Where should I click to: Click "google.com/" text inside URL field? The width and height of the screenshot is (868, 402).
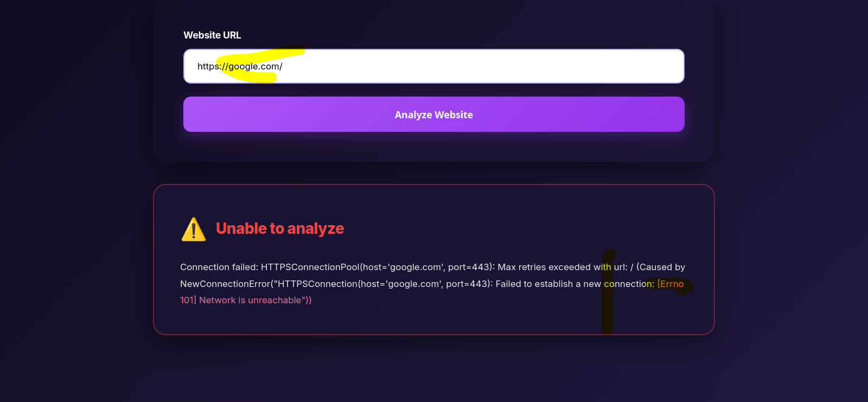tap(255, 66)
